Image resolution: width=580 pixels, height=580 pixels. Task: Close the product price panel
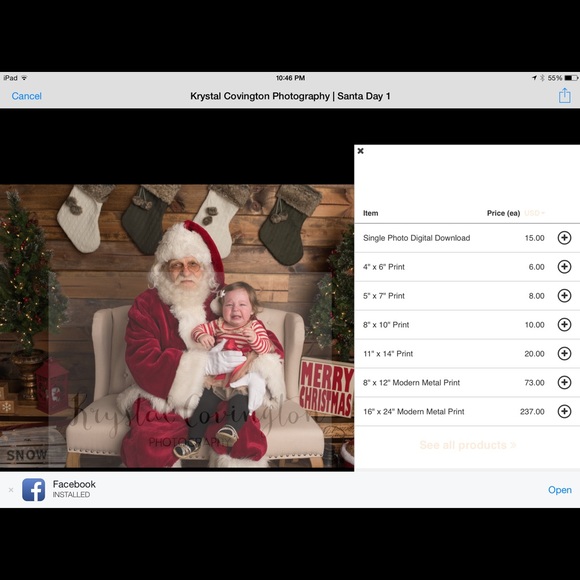click(x=361, y=151)
